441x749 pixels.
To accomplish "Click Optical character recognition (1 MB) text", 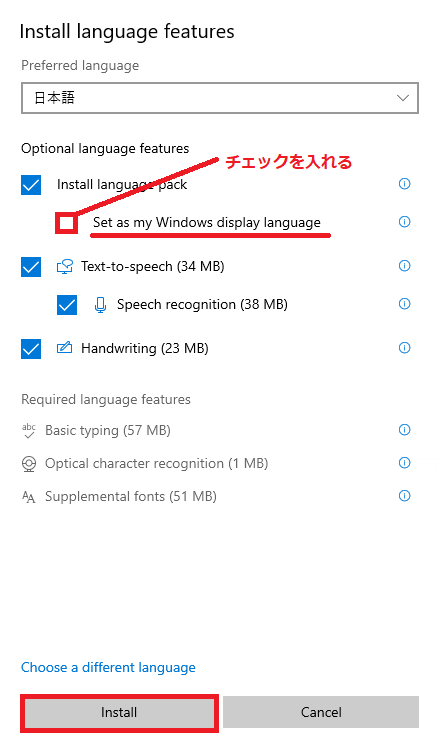I will [157, 463].
